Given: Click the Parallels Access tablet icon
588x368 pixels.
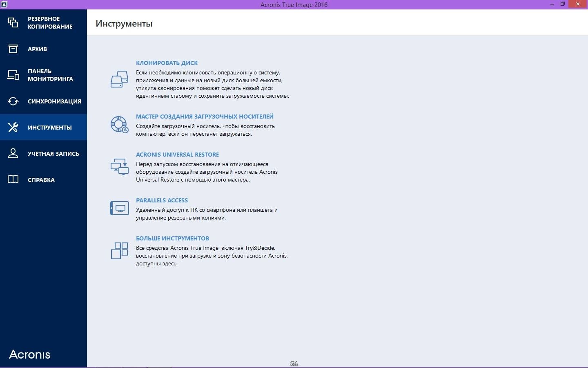Looking at the screenshot, I should tap(119, 208).
